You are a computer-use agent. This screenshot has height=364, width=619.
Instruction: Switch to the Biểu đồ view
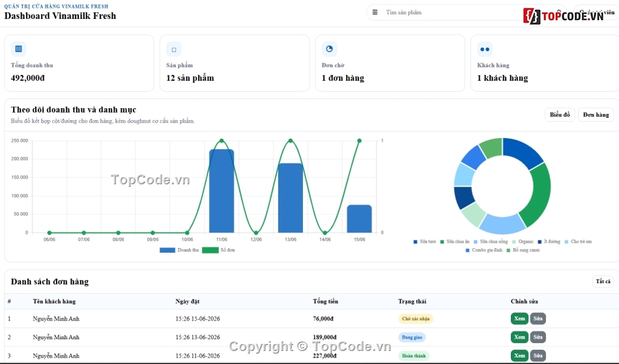[x=560, y=115]
